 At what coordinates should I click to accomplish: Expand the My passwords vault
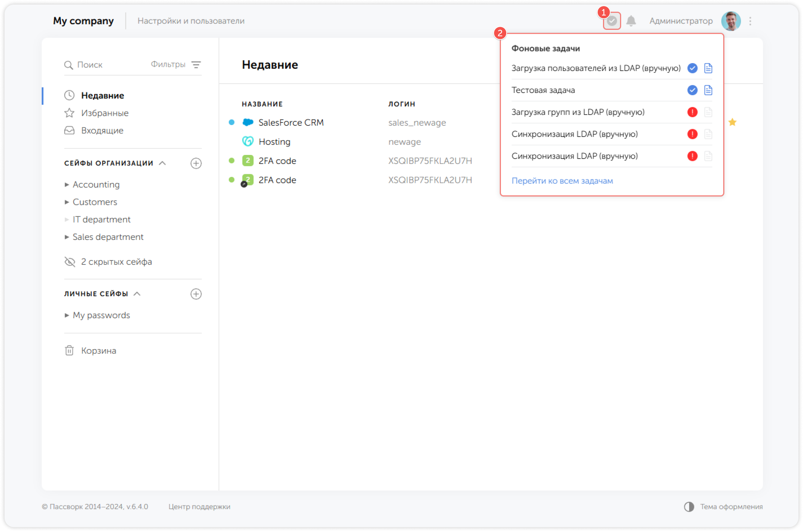pyautogui.click(x=67, y=315)
